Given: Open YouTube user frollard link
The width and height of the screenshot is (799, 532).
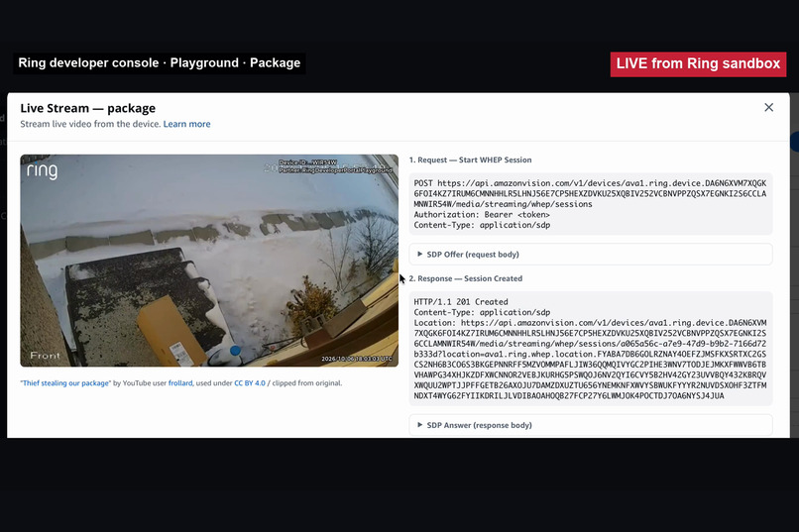Looking at the screenshot, I should (x=180, y=382).
